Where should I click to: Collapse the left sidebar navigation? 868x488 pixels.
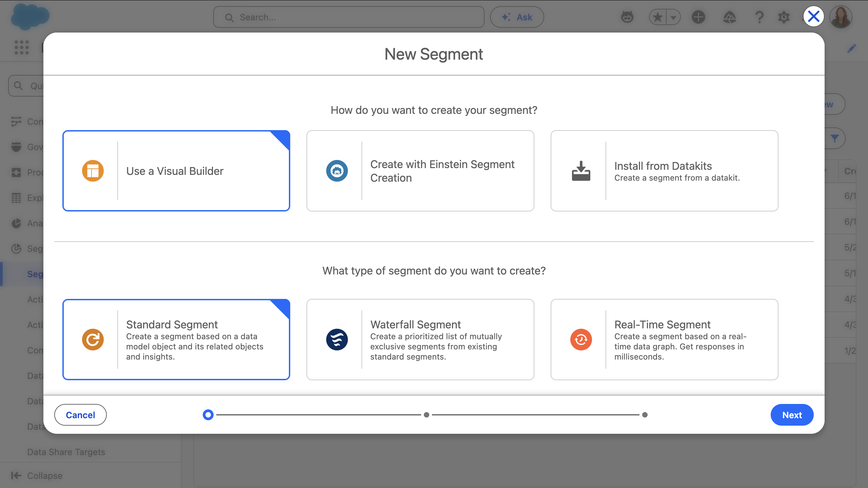click(x=37, y=476)
